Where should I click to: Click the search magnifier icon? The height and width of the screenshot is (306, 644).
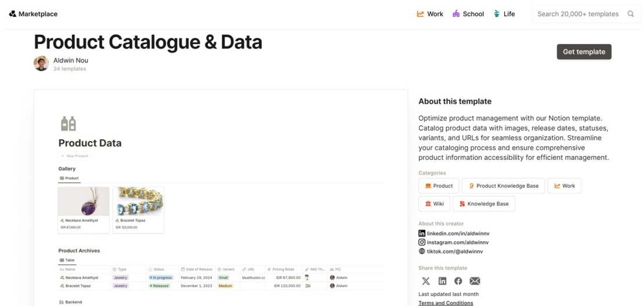630,14
